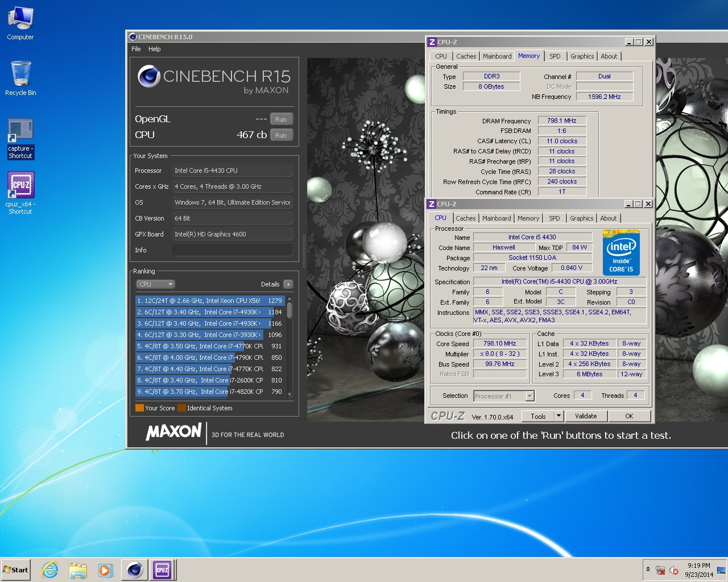The image size is (728, 582).
Task: Open the Computer desktop icon
Action: pos(20,23)
